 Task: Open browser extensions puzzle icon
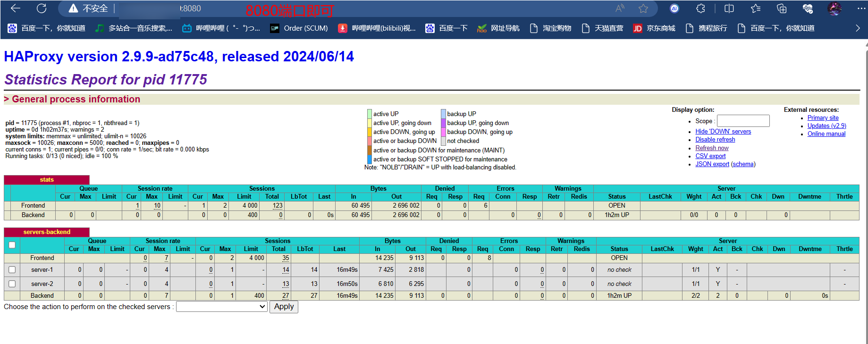coord(701,8)
